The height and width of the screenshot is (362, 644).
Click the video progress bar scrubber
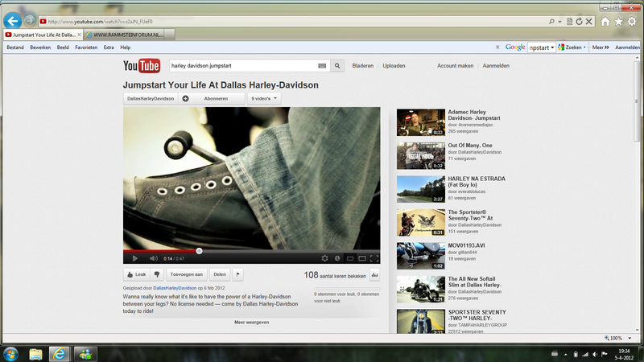pos(199,251)
